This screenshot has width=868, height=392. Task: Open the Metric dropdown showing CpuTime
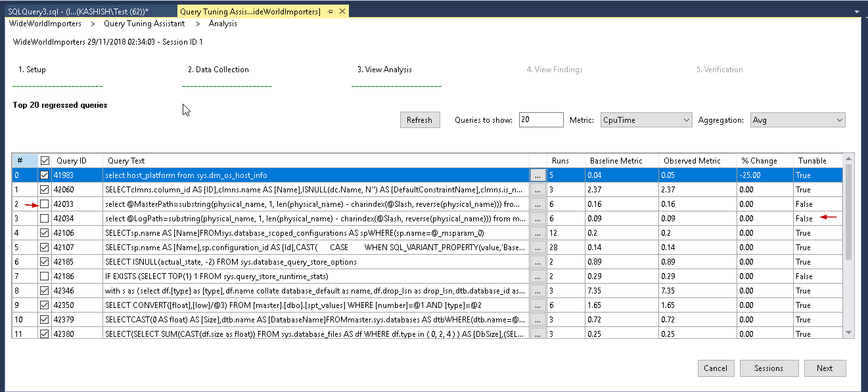point(646,120)
